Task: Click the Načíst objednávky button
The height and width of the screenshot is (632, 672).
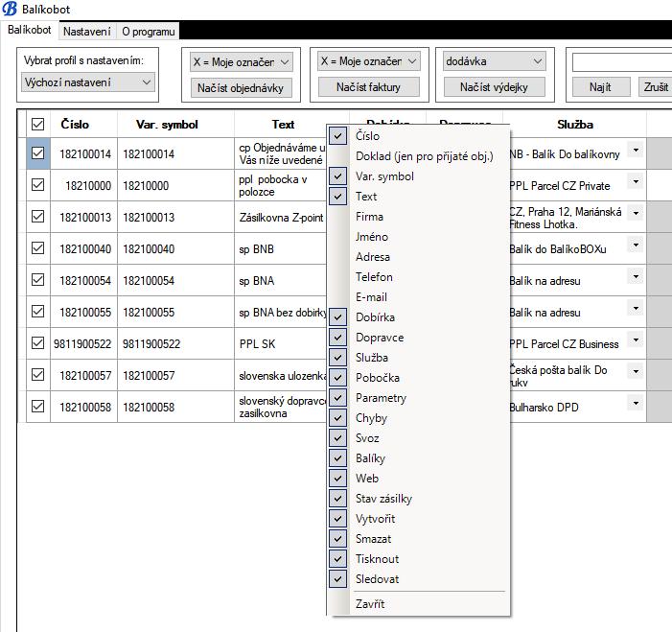Action: pos(241,88)
